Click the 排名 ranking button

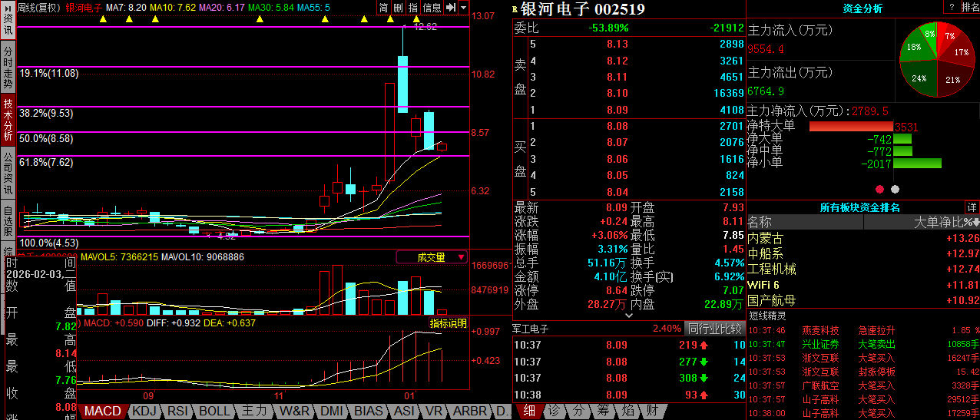point(970,7)
